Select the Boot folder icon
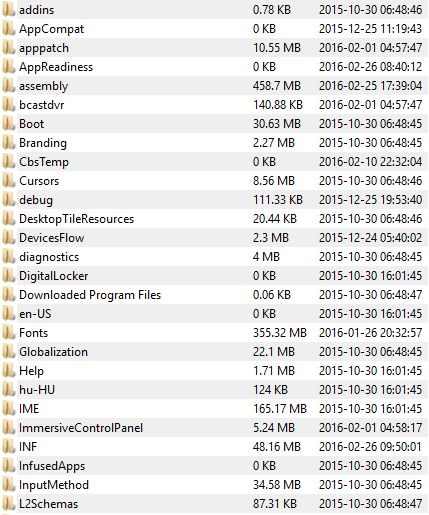429x515 pixels. click(x=8, y=124)
